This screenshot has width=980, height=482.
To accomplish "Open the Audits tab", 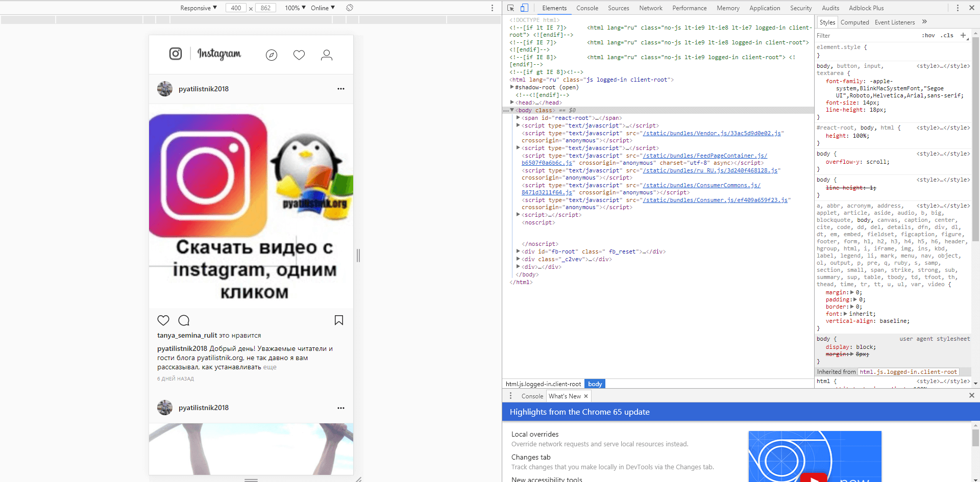I will 830,8.
